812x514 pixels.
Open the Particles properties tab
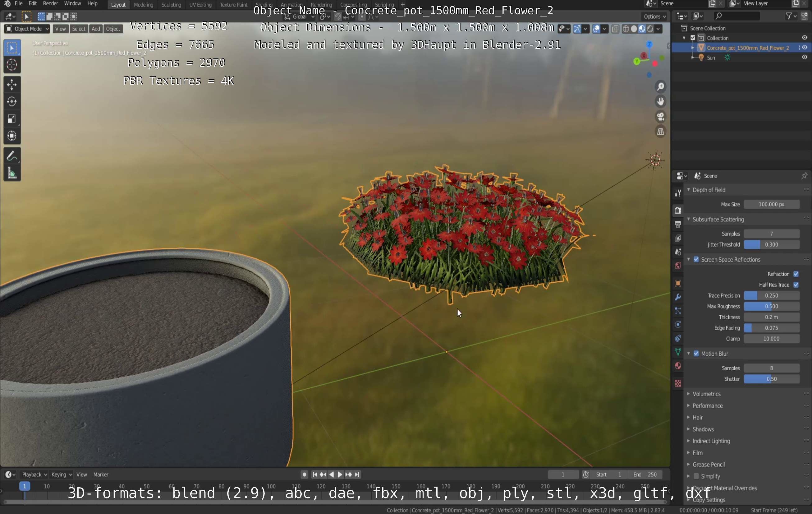tap(678, 311)
